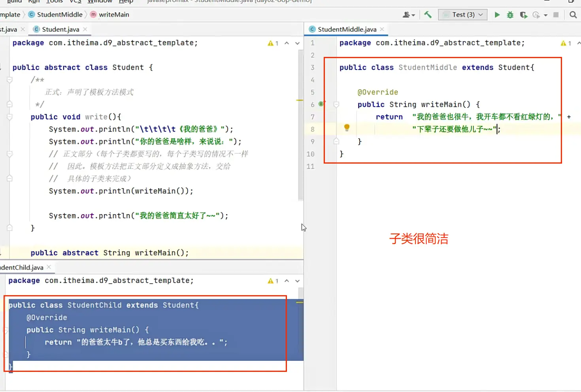Click the profiler run icon

536,15
